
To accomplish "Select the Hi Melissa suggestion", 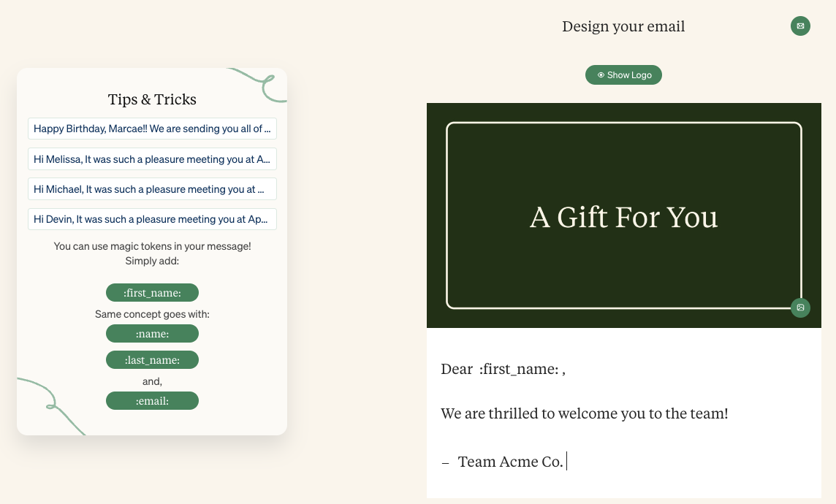I will click(x=152, y=159).
